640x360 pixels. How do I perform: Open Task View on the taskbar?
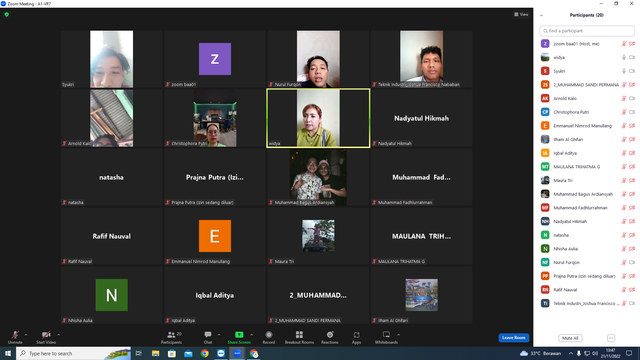pos(139,353)
